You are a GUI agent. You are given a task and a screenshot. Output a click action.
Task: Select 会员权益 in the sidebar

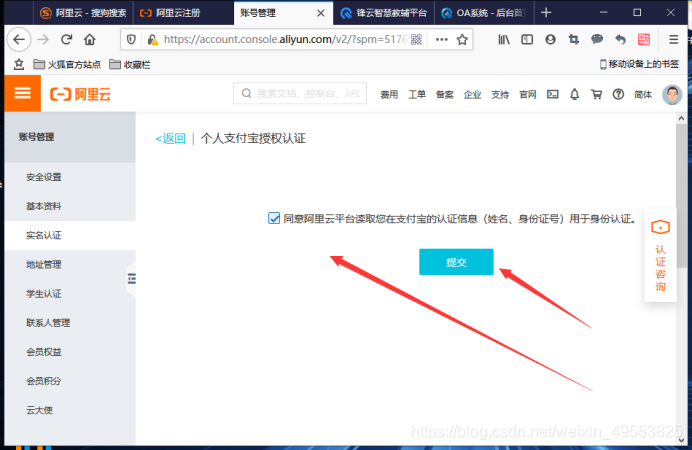click(71, 352)
